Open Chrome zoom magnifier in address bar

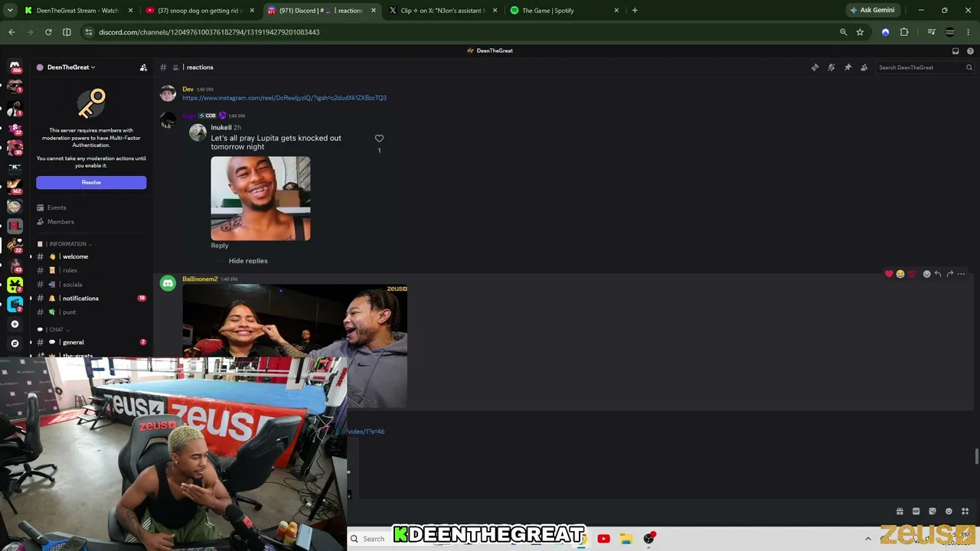[x=843, y=32]
